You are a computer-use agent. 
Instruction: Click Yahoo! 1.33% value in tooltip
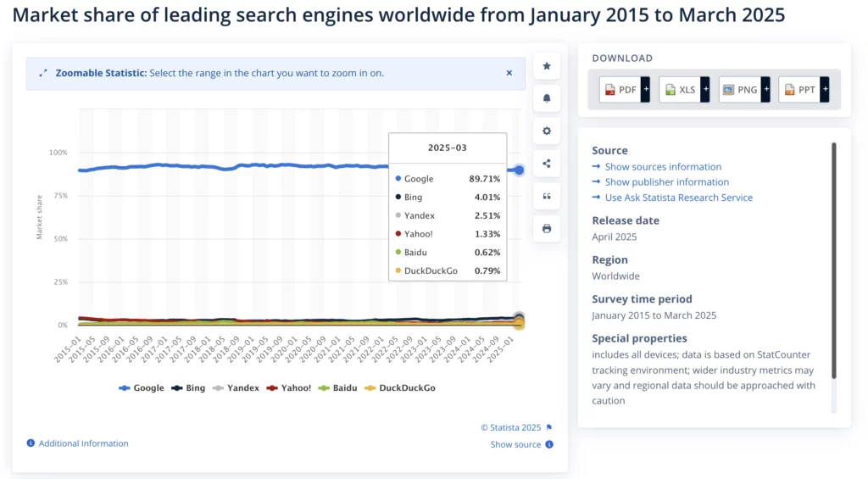487,234
